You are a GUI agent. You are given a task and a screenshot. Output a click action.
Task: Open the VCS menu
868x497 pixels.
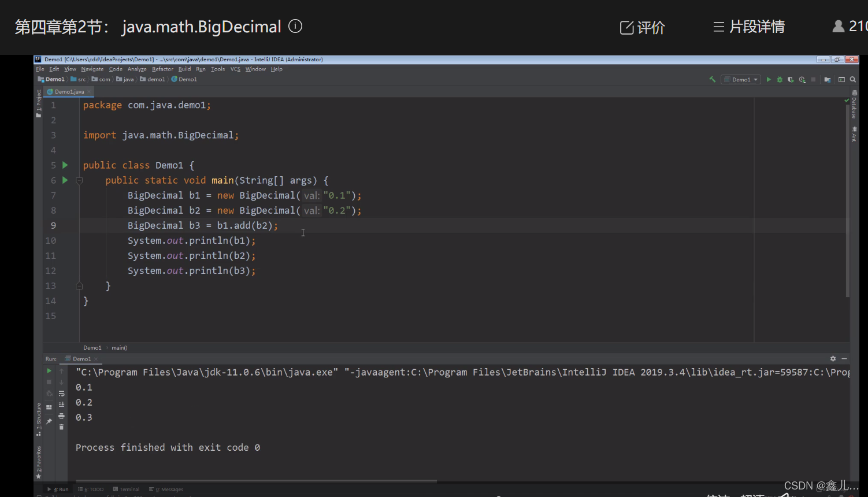click(x=235, y=69)
